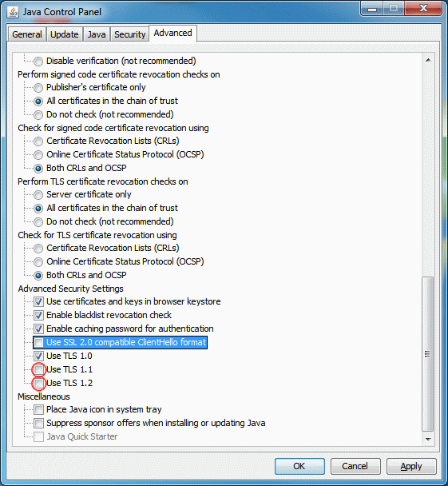448x486 pixels.
Task: Check Place Java icon in system tray
Action: 38,410
